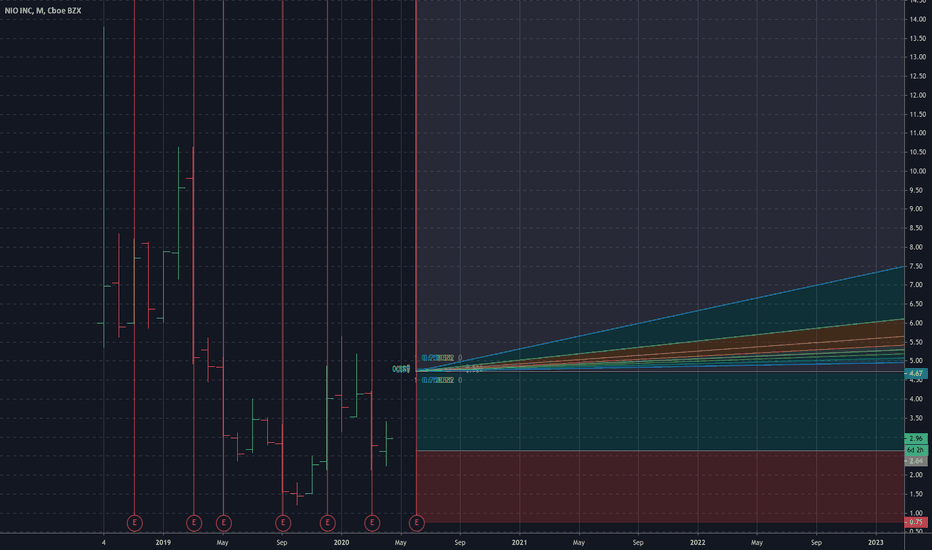Click the Sep label just before 2023

(816, 542)
